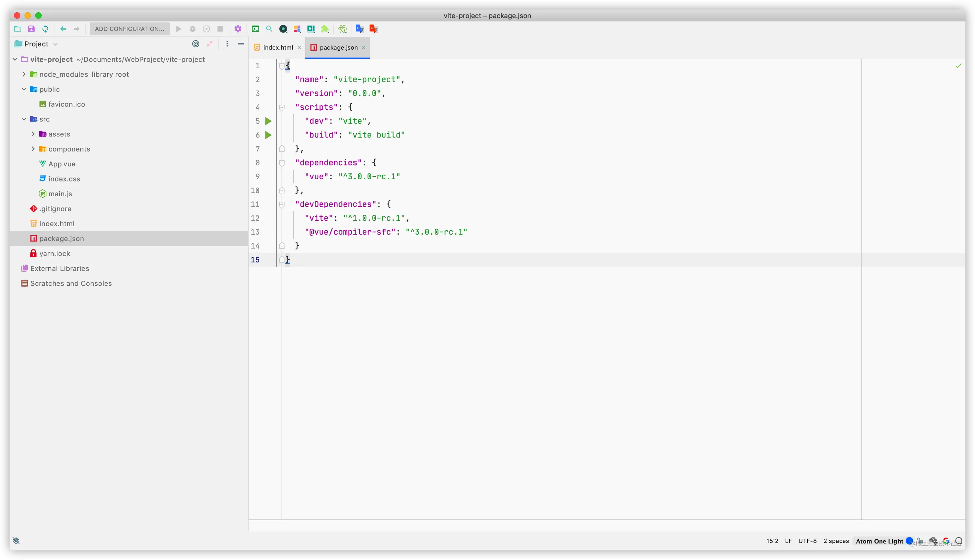
Task: Switch to the index.html editor tab
Action: pos(278,48)
